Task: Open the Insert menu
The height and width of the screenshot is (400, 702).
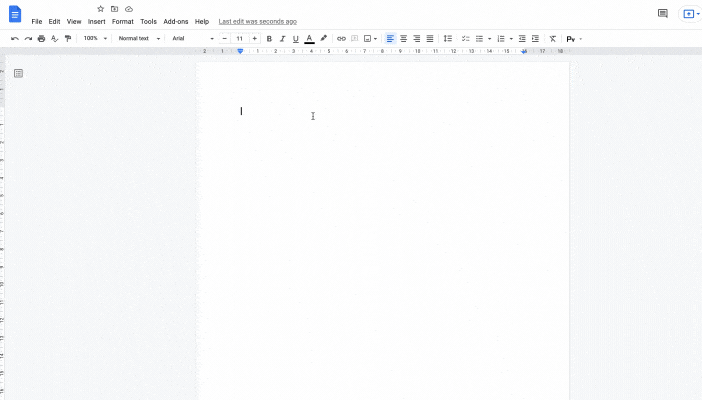Action: click(96, 21)
